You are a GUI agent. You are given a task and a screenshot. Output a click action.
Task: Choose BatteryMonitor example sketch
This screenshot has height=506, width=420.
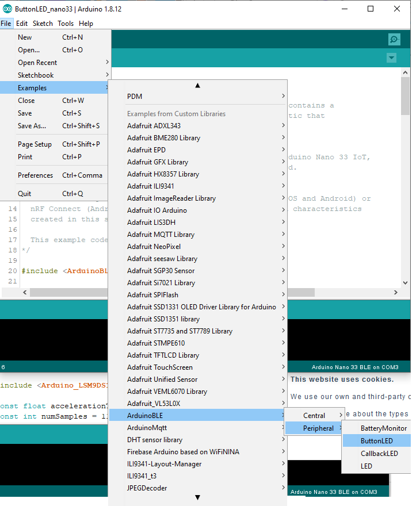click(383, 428)
